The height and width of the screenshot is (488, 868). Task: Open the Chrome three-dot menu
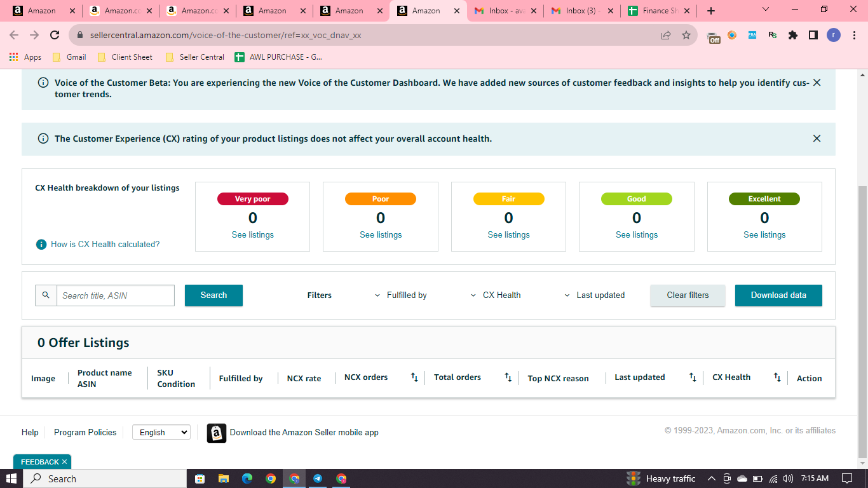tap(855, 36)
